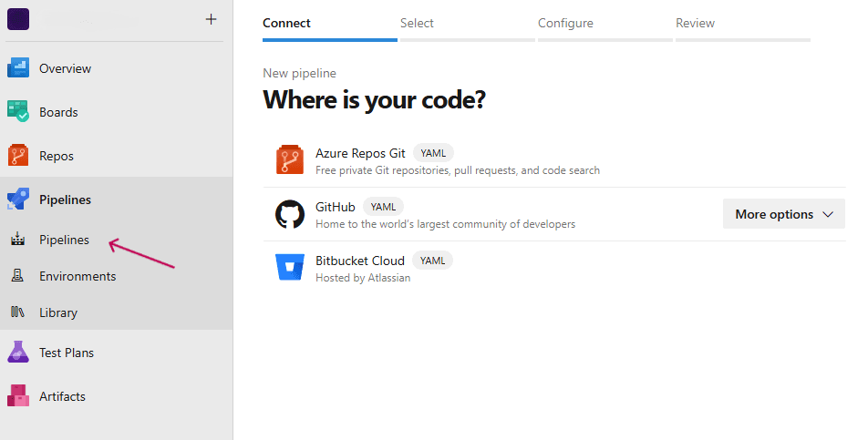Open Repos label in the sidebar
This screenshot has height=440, width=868.
pyautogui.click(x=56, y=157)
